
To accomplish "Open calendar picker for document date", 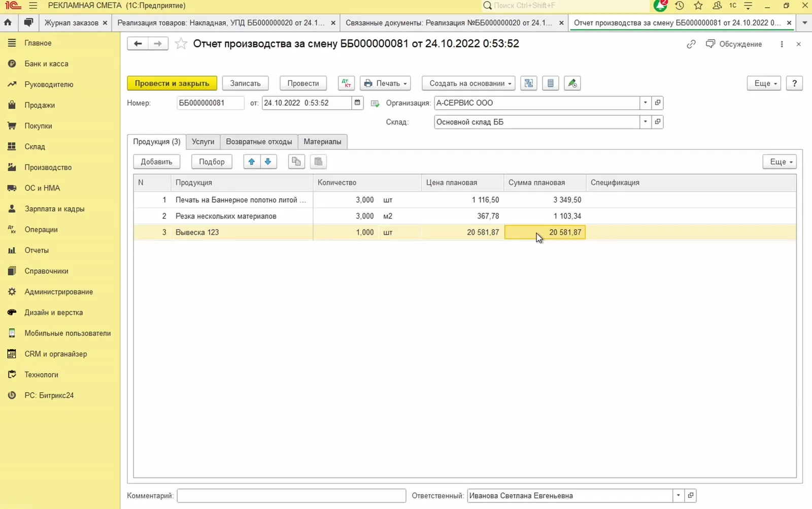I will coord(357,103).
